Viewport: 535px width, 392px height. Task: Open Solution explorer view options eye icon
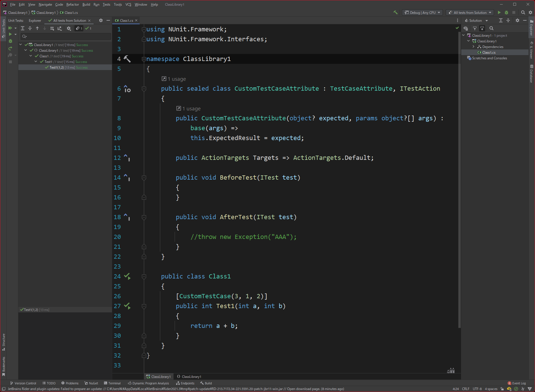[x=466, y=28]
